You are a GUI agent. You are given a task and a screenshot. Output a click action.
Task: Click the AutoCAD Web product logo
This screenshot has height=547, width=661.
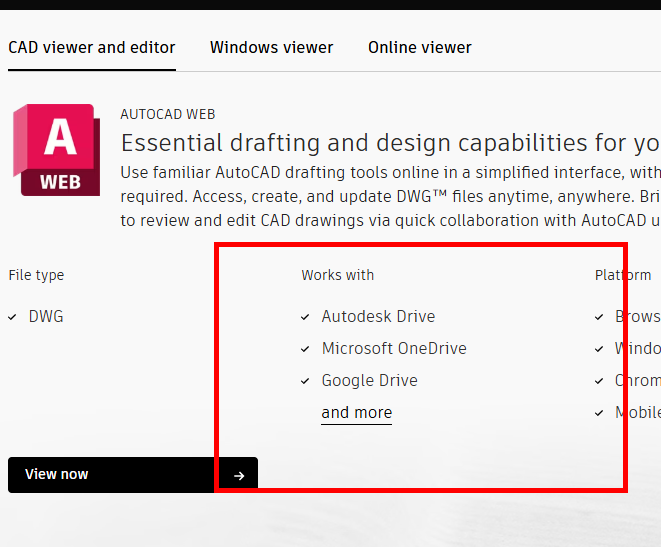tap(56, 150)
